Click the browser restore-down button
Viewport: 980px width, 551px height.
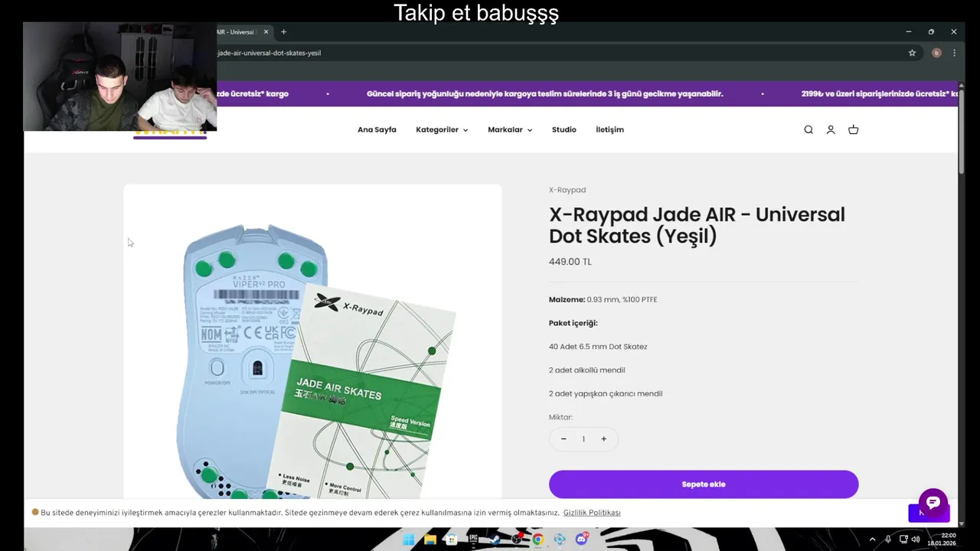[x=931, y=31]
